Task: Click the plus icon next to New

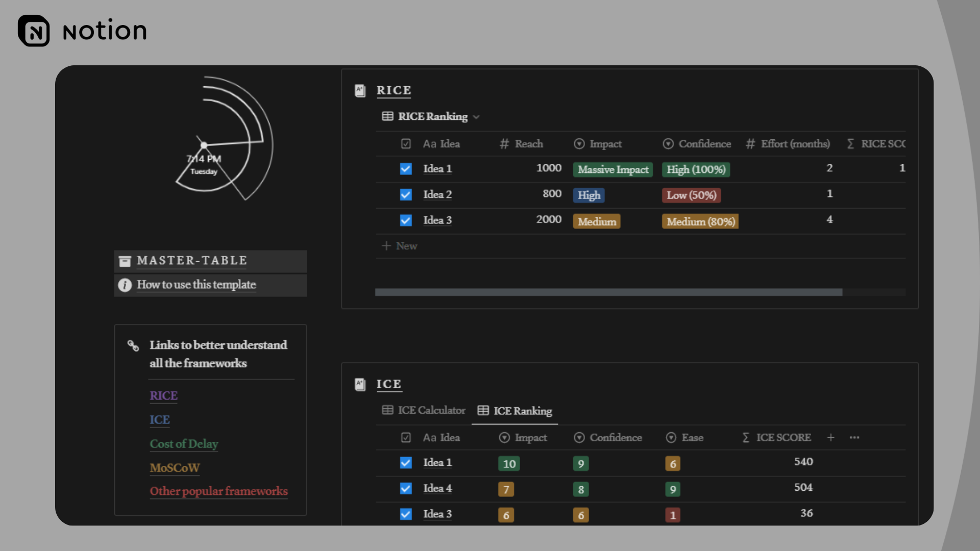Action: coord(386,246)
